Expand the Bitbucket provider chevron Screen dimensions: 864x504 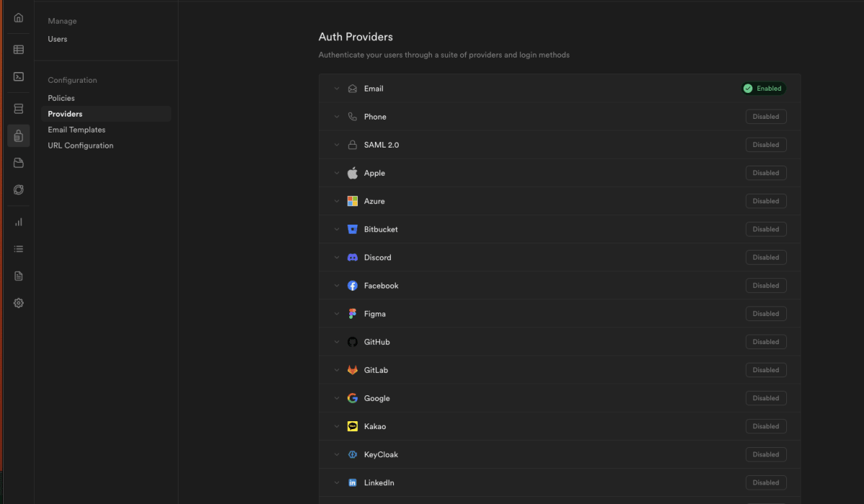pyautogui.click(x=336, y=229)
